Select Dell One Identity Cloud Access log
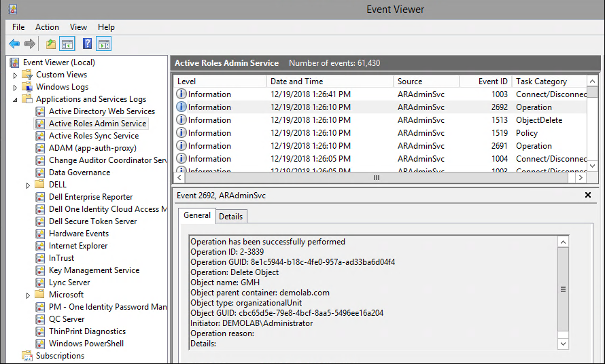Image resolution: width=605 pixels, height=364 pixels. pyautogui.click(x=107, y=209)
